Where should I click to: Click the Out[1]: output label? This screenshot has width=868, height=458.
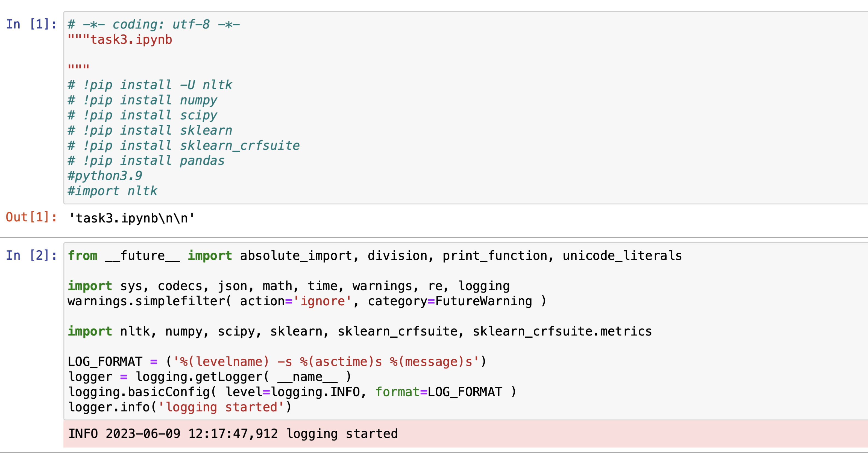coord(30,217)
